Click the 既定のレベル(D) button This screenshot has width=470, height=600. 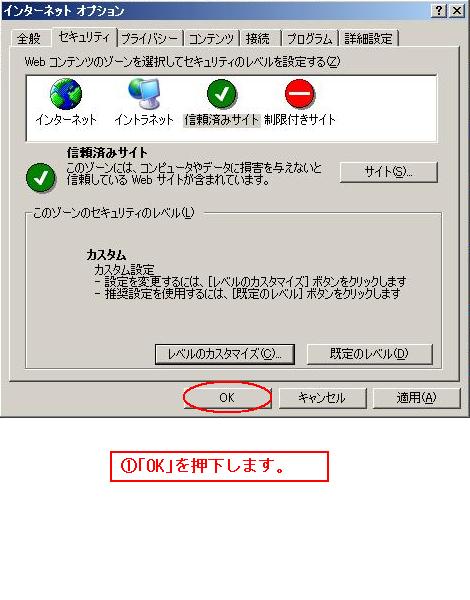pos(369,354)
